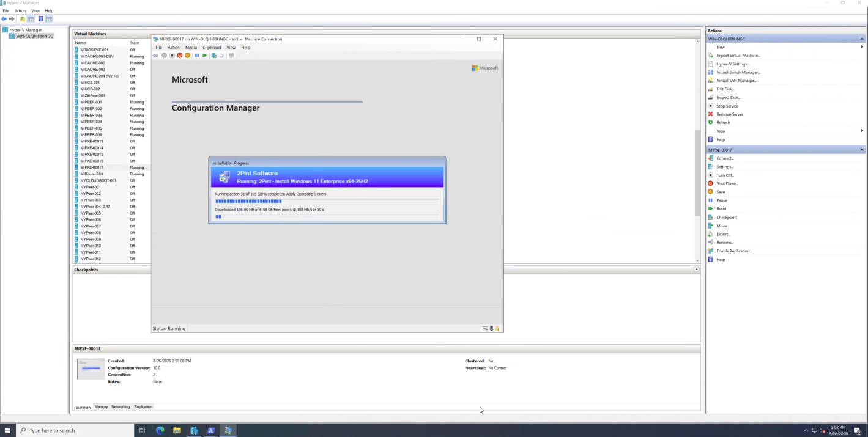The image size is (868, 437).
Task: Click Enhanced Session icon in VM toolbar
Action: [x=231, y=56]
